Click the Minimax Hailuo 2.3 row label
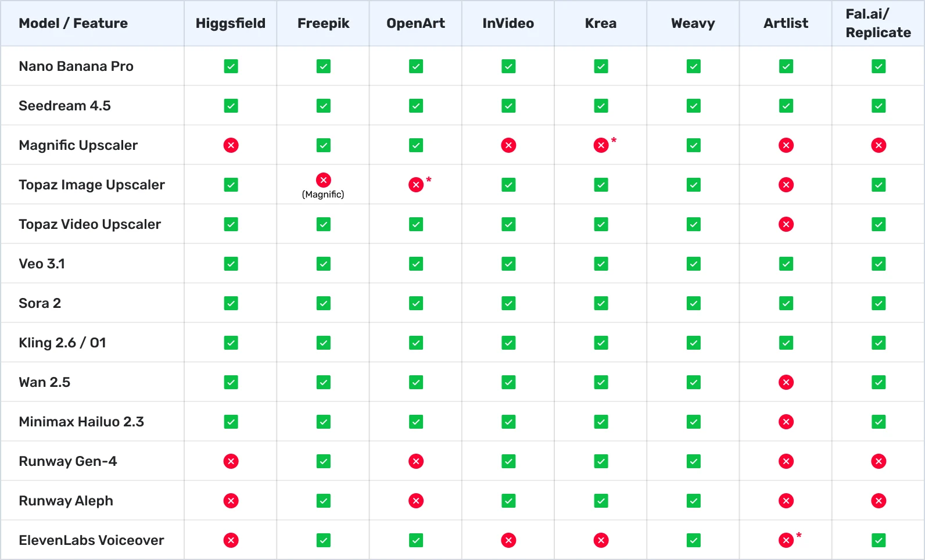 [x=81, y=422]
